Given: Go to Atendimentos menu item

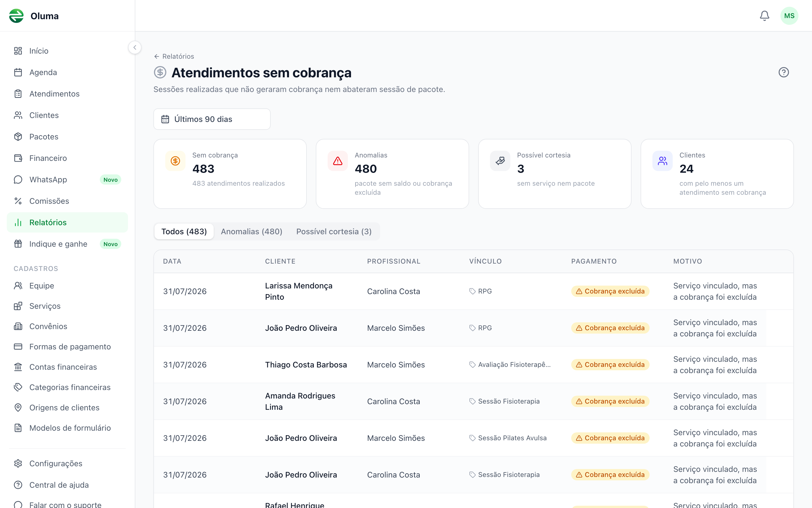Looking at the screenshot, I should (67, 94).
